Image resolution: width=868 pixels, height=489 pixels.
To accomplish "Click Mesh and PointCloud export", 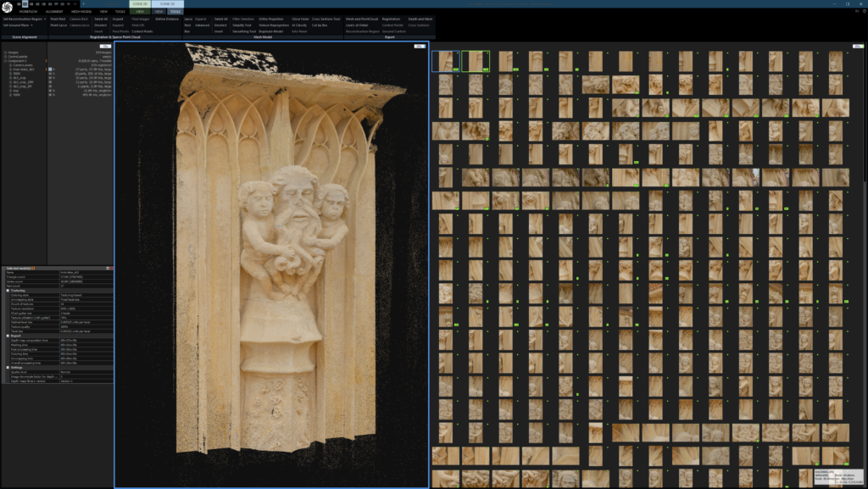I will point(362,19).
